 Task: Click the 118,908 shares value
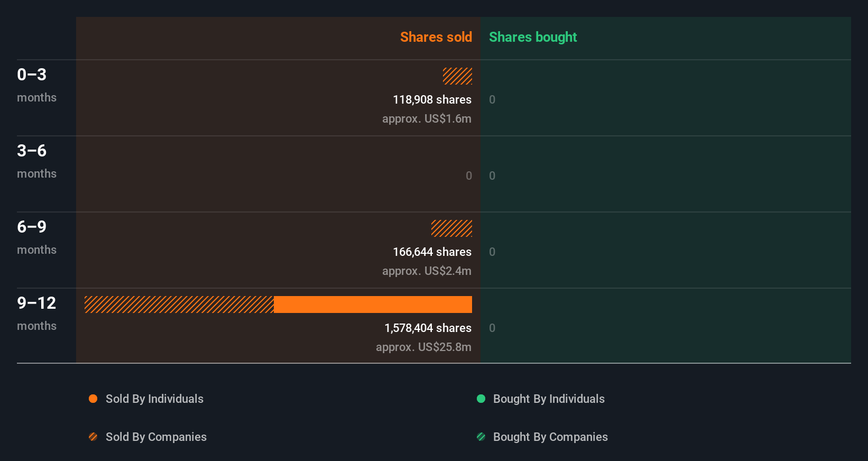coord(432,99)
